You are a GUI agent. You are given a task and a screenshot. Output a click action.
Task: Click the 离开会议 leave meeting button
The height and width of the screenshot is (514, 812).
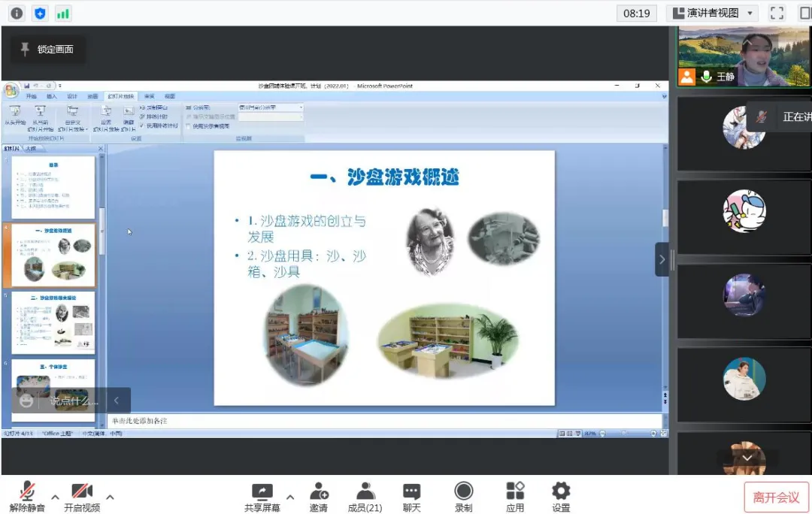pyautogui.click(x=776, y=497)
